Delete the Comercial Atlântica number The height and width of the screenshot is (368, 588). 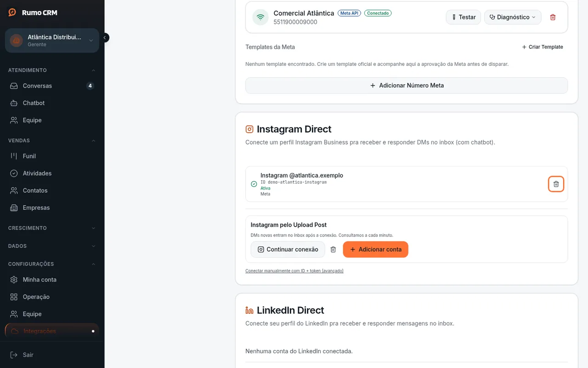click(553, 17)
